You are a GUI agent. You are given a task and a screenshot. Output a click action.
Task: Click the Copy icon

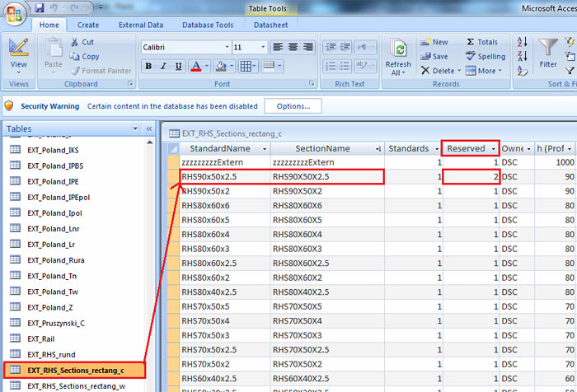(x=75, y=56)
